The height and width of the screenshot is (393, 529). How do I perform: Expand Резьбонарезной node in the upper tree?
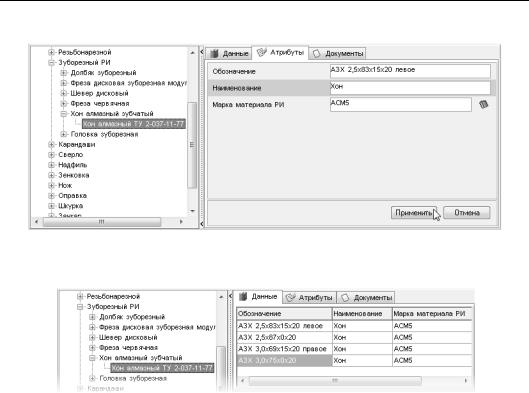pos(51,52)
